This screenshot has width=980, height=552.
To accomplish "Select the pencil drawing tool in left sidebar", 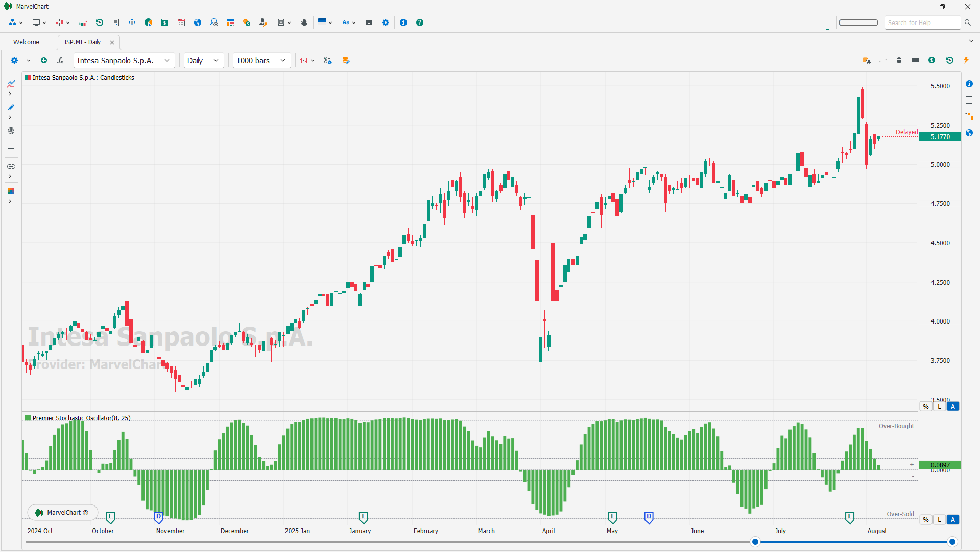I will point(11,107).
